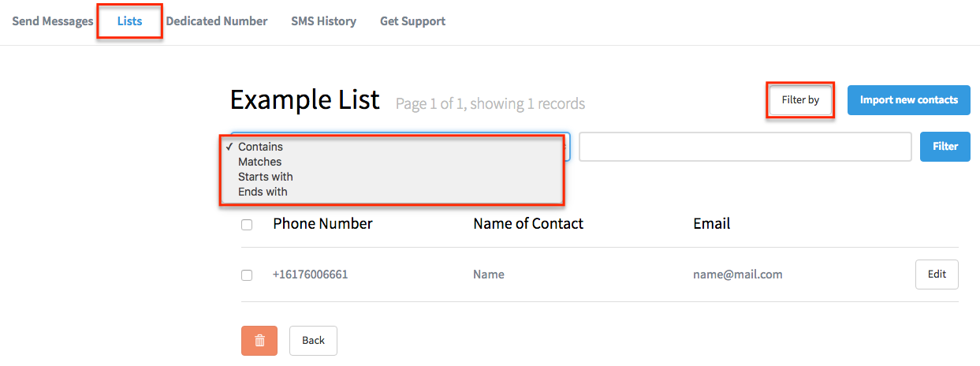980x366 pixels.
Task: Delete selected contacts with the trash icon
Action: click(259, 340)
